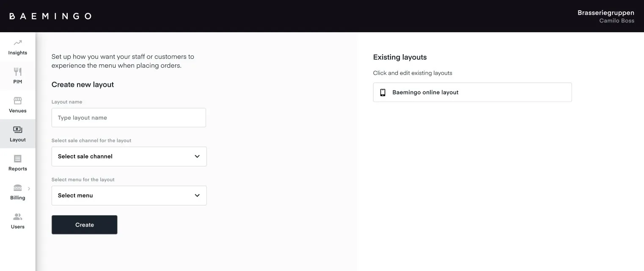Open the Baemingo online layout entry
The width and height of the screenshot is (644, 271).
472,92
